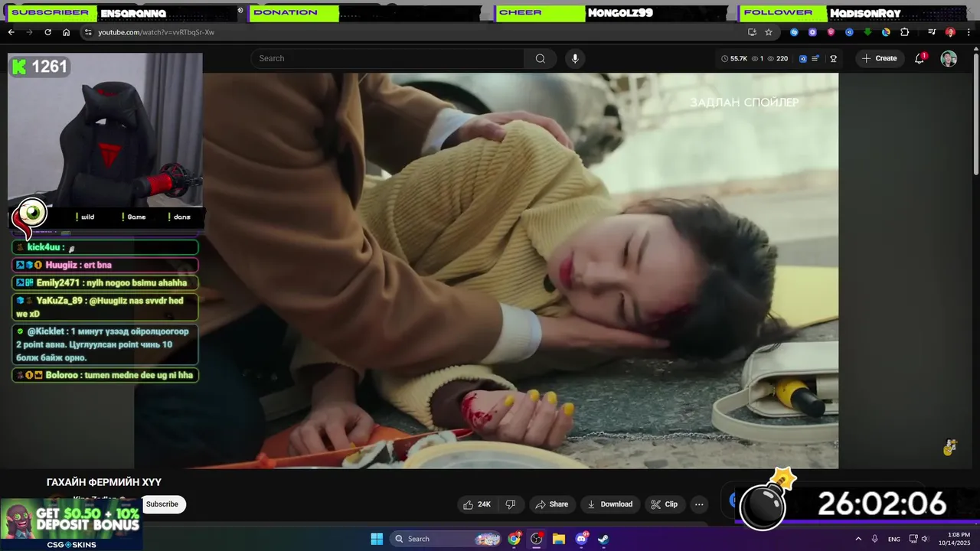Image resolution: width=980 pixels, height=551 pixels.
Task: Like the video with 24K likes
Action: [x=477, y=504]
